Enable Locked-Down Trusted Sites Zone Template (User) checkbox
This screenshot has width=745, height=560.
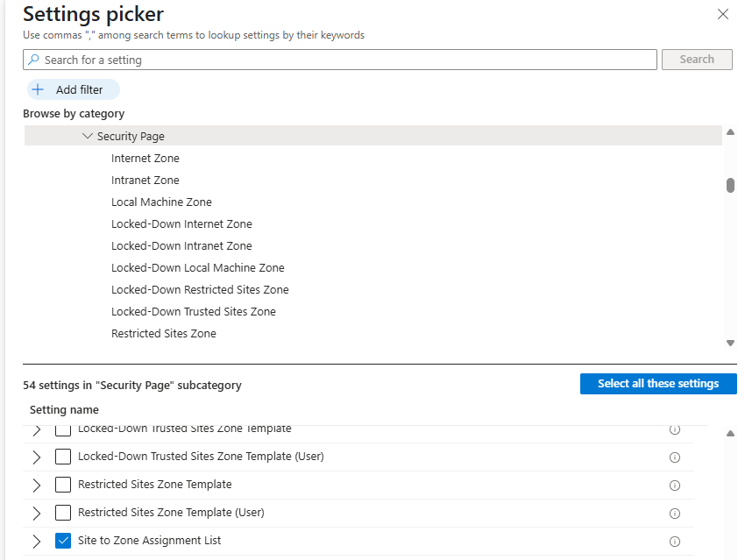(63, 457)
